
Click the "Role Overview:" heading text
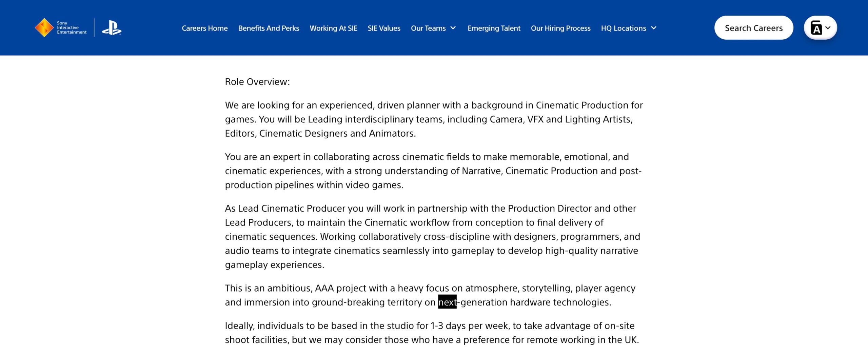tap(257, 82)
